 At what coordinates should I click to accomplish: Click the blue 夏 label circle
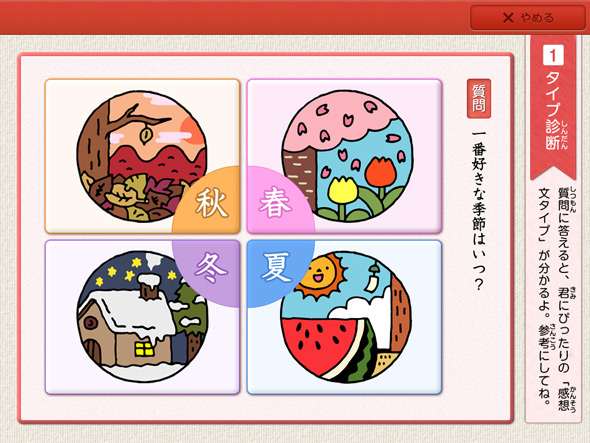[276, 268]
